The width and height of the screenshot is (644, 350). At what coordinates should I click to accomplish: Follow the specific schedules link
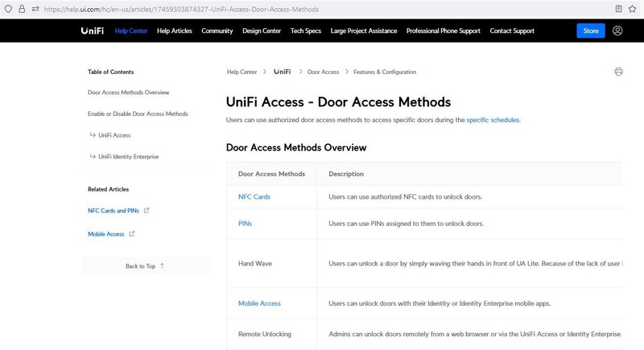tap(493, 120)
